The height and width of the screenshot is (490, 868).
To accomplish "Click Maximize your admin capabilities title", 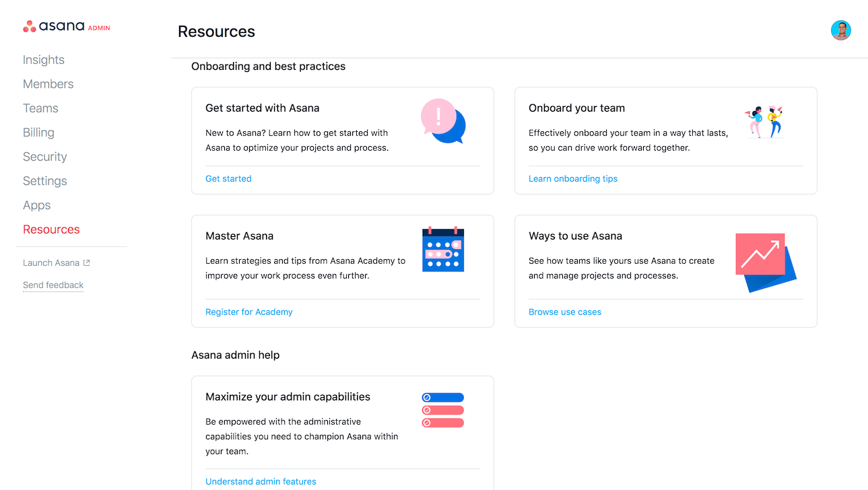I will click(288, 396).
